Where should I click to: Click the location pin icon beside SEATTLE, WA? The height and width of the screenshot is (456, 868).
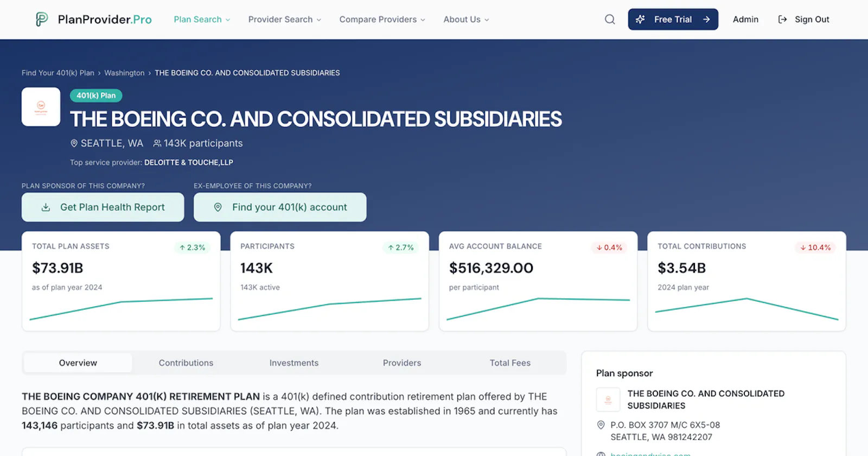tap(74, 143)
